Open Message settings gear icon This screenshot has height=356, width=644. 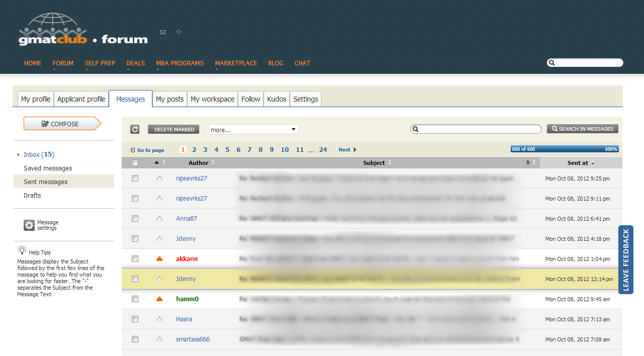click(29, 225)
